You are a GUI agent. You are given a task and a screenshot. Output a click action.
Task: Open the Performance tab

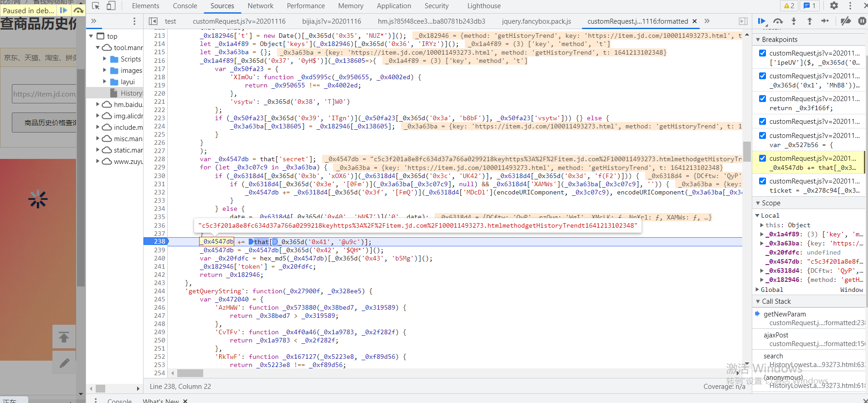pyautogui.click(x=306, y=6)
